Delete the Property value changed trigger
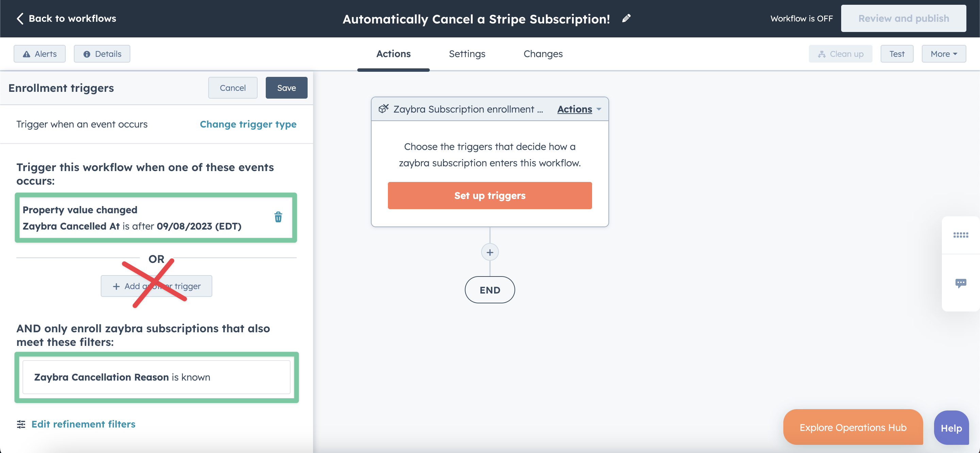The image size is (980, 453). pos(278,217)
